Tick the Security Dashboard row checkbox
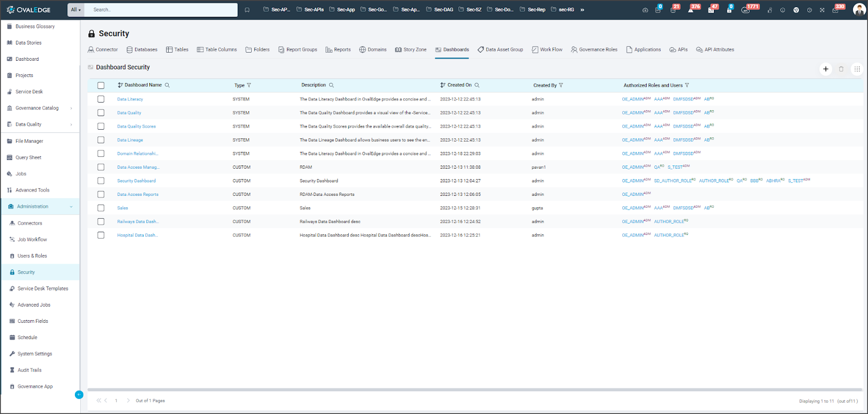Image resolution: width=868 pixels, height=414 pixels. pos(101,181)
